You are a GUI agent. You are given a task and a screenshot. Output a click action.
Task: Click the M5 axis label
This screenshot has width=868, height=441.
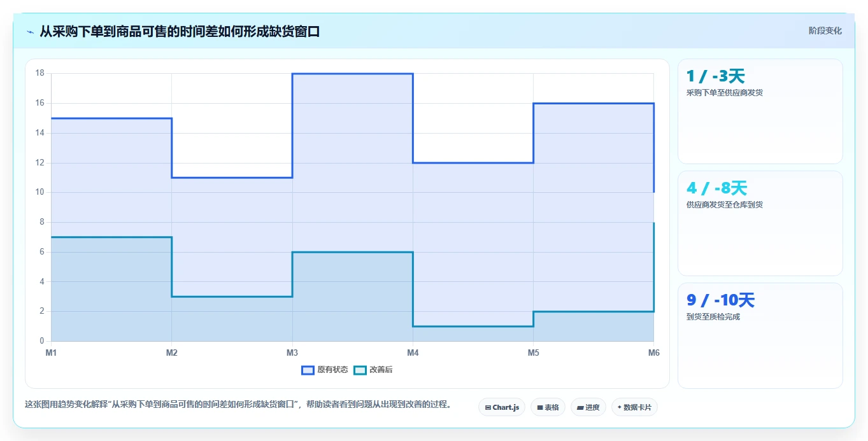pyautogui.click(x=533, y=353)
